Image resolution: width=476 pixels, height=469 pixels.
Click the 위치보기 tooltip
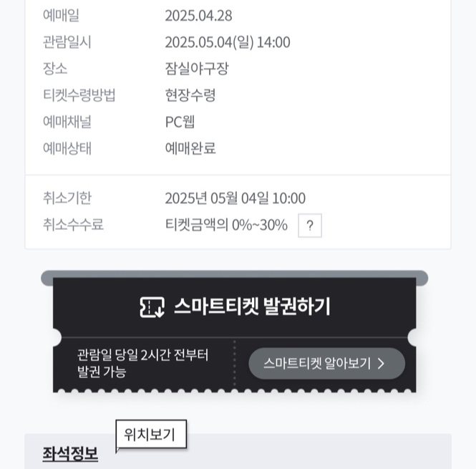point(150,434)
